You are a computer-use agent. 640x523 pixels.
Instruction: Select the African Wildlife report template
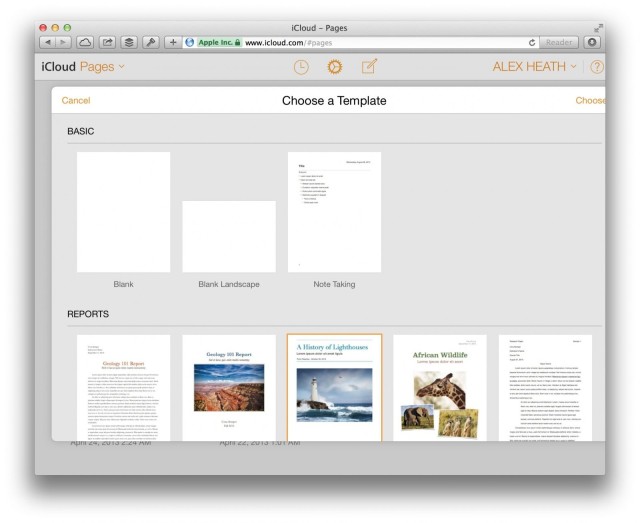coord(440,386)
